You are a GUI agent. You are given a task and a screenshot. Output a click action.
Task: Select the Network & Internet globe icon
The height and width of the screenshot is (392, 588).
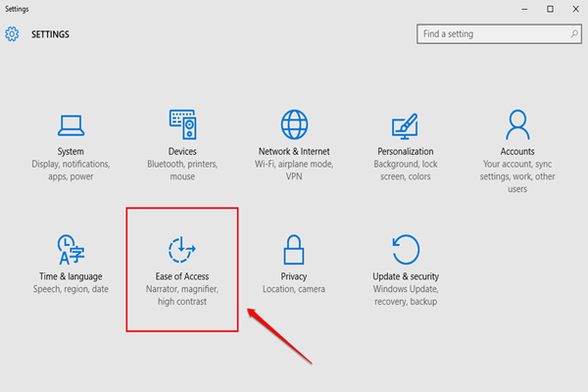click(294, 125)
